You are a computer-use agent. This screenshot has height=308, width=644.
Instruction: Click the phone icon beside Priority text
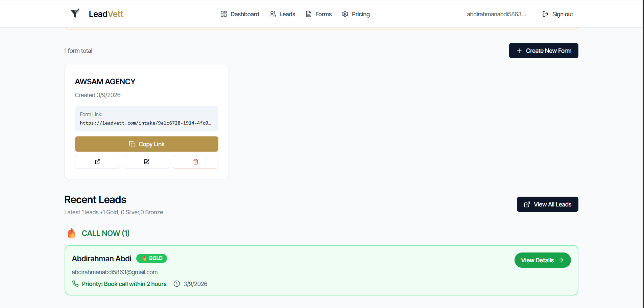coord(75,284)
